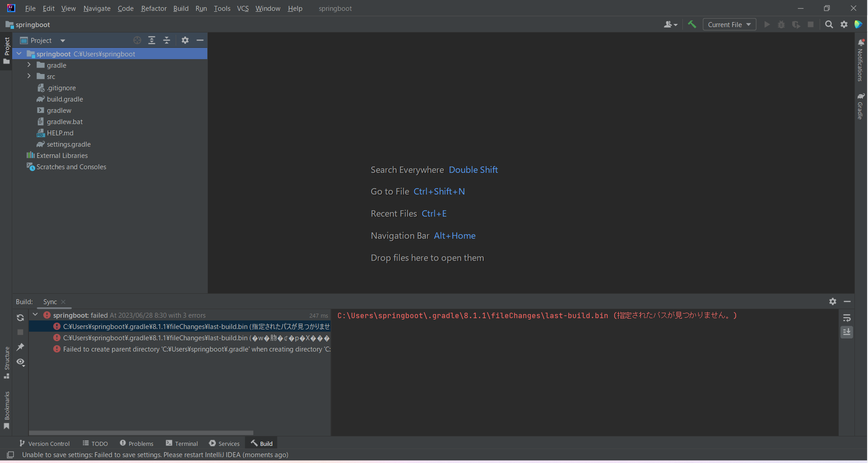
Task: Click Select Opened File crosshair icon
Action: pos(137,40)
